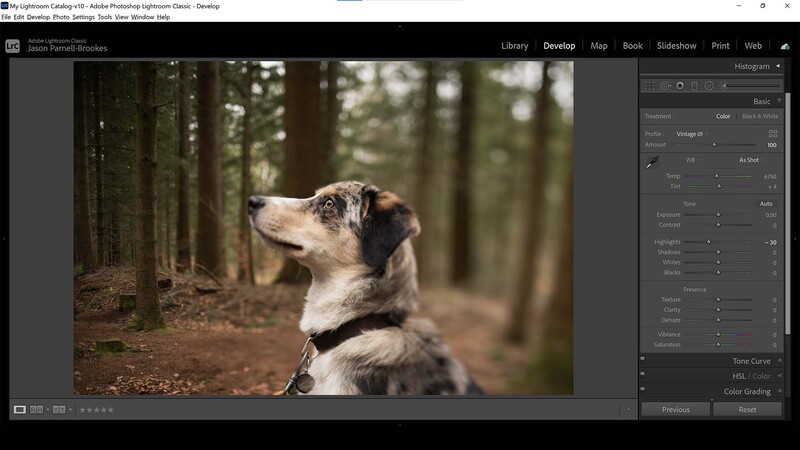
Task: Toggle Color Grading panel switch
Action: [x=642, y=389]
